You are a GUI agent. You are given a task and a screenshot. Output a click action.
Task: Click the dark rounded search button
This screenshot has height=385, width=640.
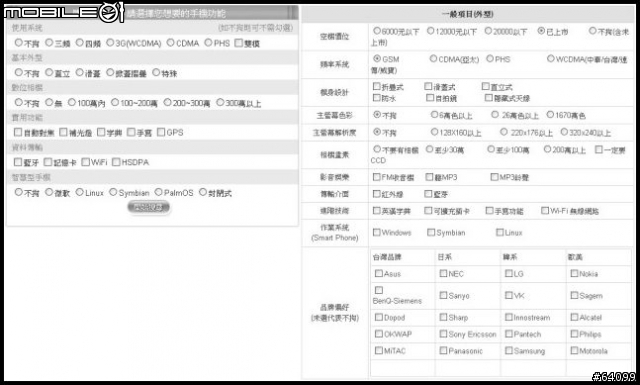(149, 207)
